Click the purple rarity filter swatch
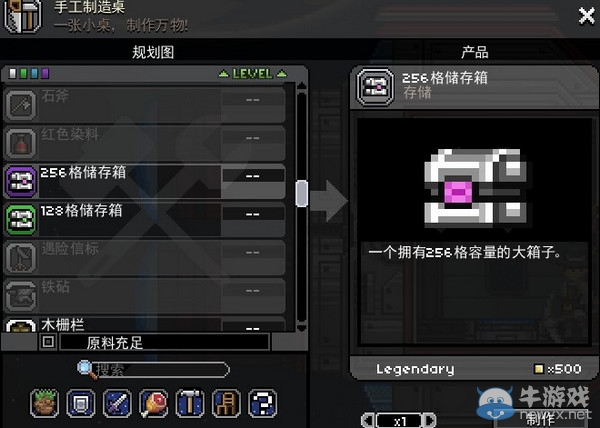The image size is (600, 428). coord(45,73)
